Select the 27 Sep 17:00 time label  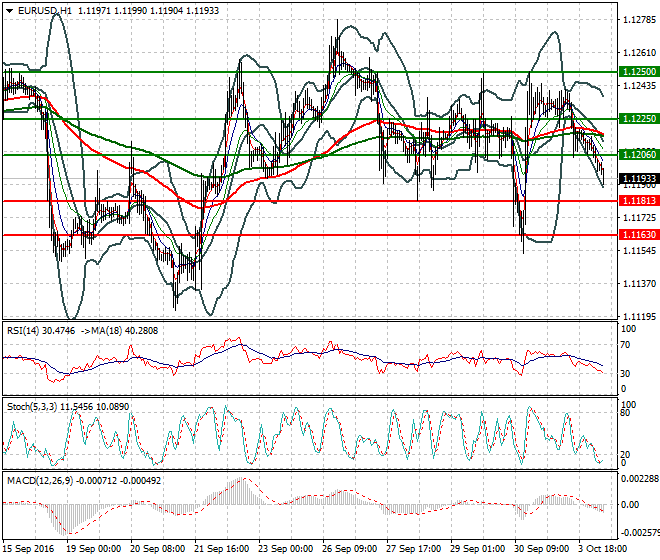(413, 549)
